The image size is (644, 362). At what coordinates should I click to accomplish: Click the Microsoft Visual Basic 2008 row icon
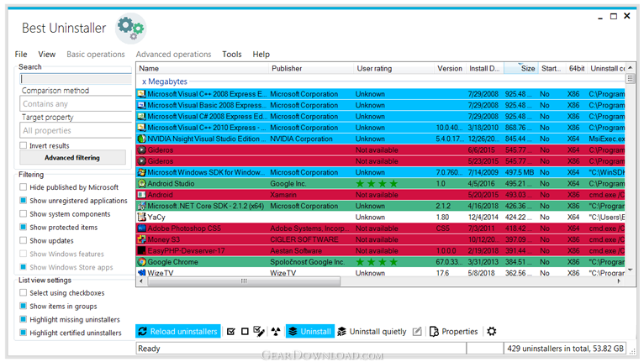pos(142,105)
